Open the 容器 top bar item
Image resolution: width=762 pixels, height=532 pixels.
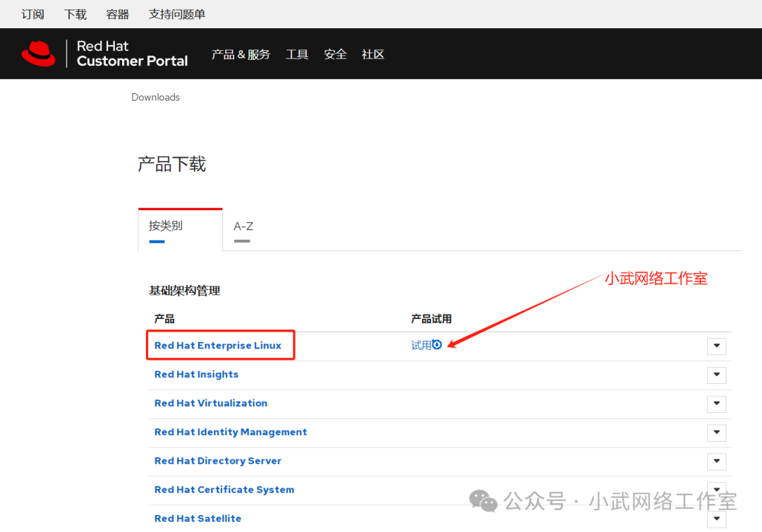pos(118,14)
